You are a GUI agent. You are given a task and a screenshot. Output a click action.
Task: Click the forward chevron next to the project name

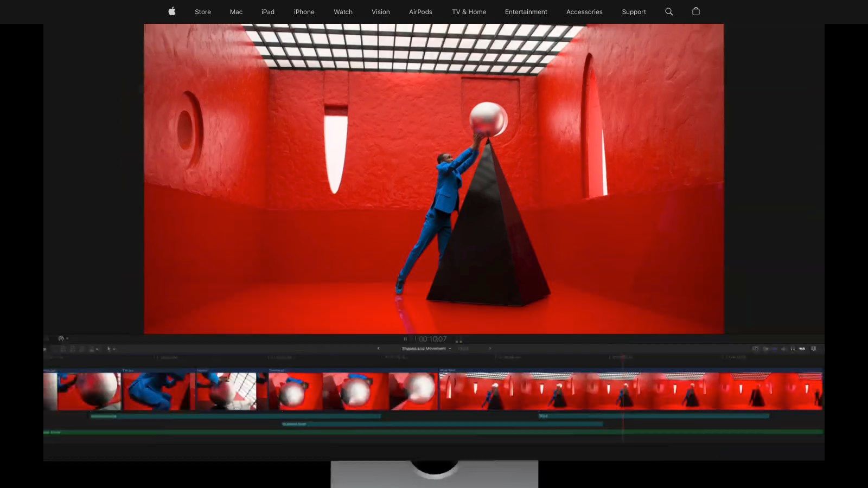click(490, 349)
